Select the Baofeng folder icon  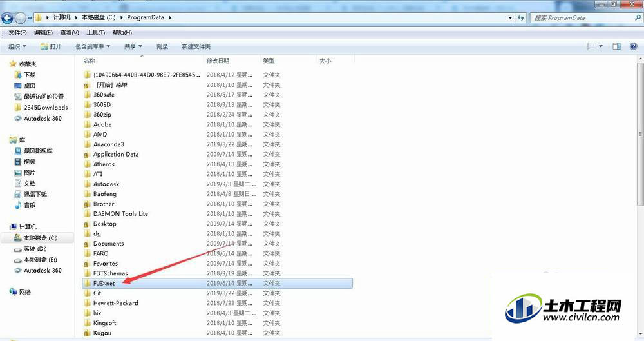tap(87, 194)
